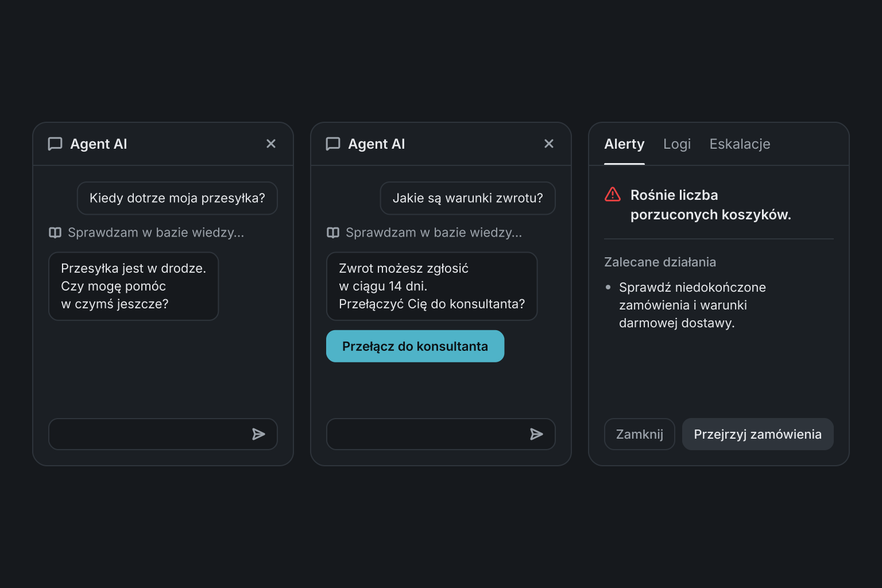Close the chat about return conditions (zwrot)

[549, 144]
